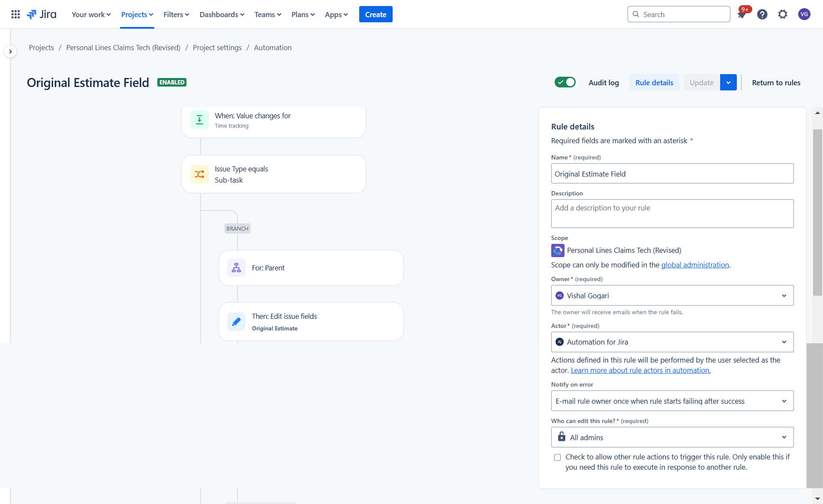Click the Jira logo
Screen dimensions: 823x504
42,14
